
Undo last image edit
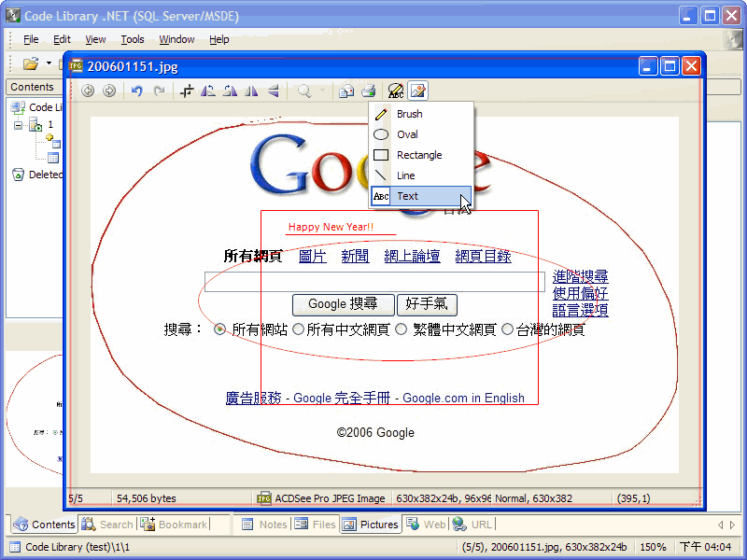pos(137,91)
